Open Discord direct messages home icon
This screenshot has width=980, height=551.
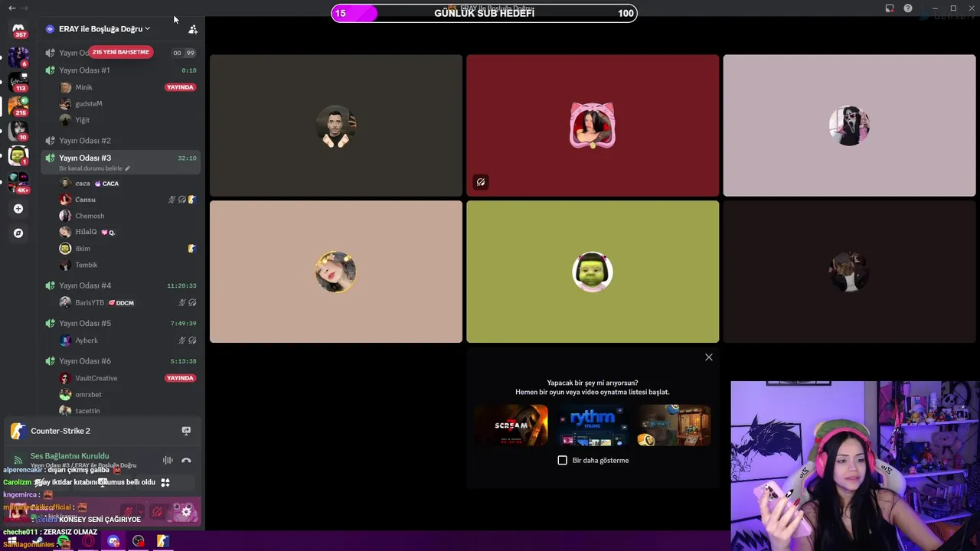[18, 29]
